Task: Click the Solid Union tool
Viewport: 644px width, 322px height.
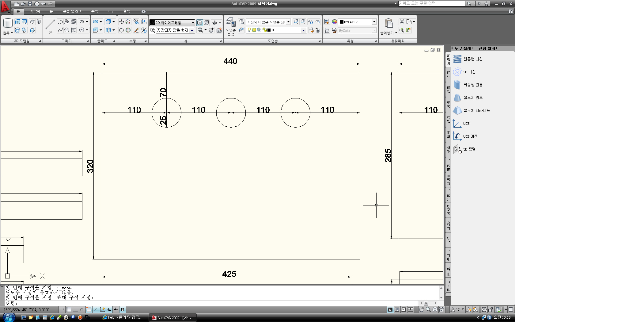Action: pyautogui.click(x=96, y=22)
